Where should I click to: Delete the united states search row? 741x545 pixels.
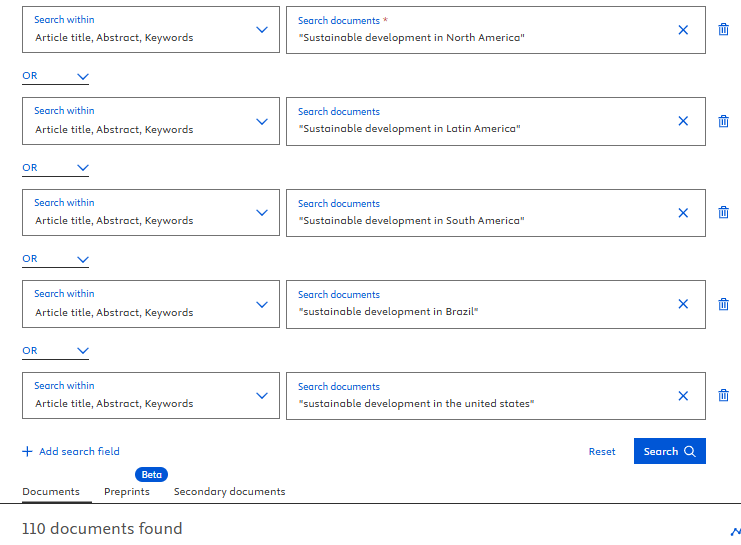pos(723,396)
